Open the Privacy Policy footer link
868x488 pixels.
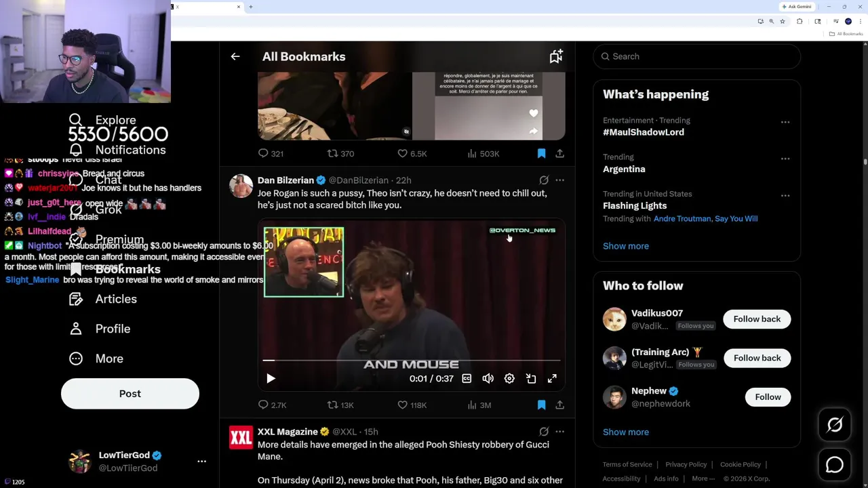(x=686, y=464)
